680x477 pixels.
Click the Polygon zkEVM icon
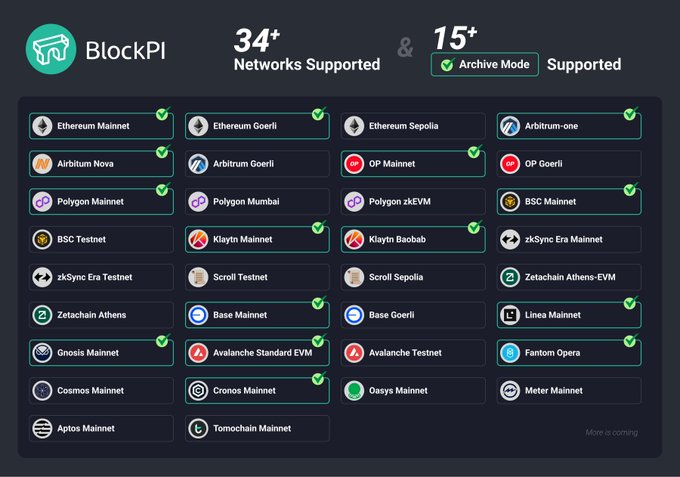pos(354,202)
